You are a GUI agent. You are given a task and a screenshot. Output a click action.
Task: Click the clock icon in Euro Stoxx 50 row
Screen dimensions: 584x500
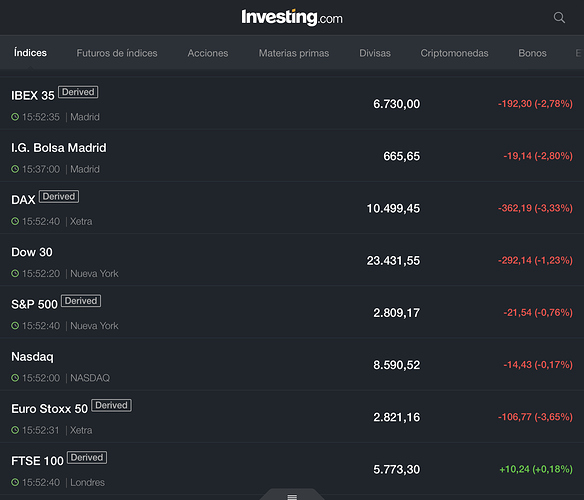[15, 430]
